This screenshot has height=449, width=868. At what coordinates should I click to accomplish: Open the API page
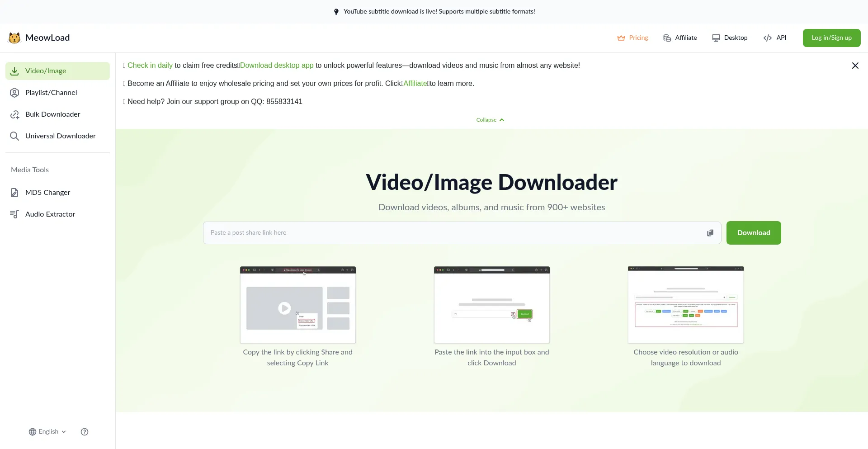pos(775,38)
